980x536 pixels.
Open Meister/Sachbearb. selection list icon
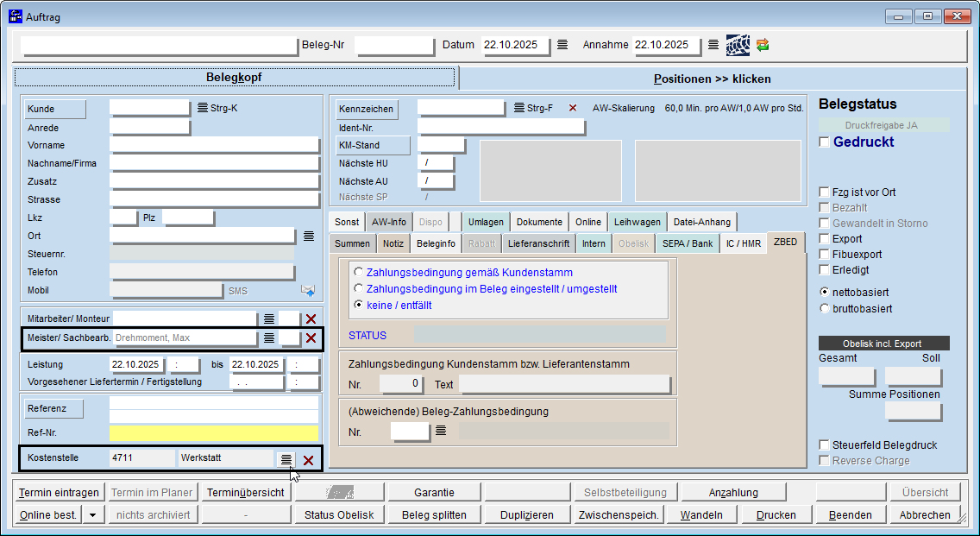click(269, 337)
